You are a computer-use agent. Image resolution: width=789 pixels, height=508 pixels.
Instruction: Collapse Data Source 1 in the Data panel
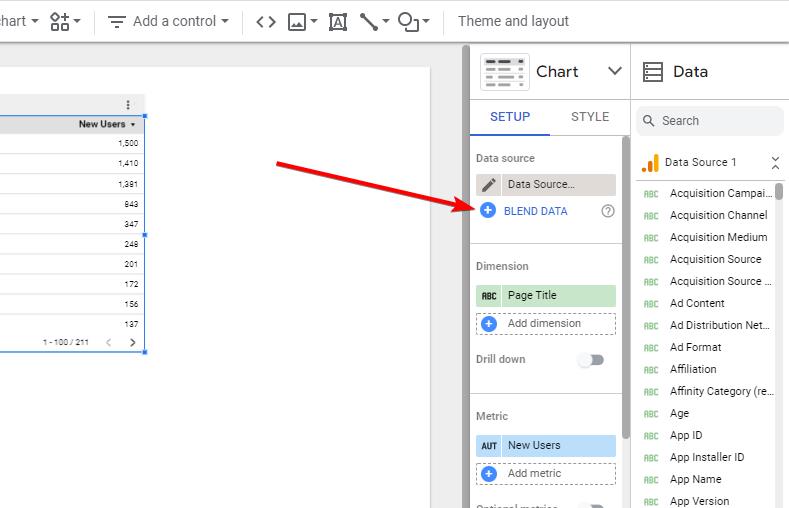pyautogui.click(x=775, y=162)
